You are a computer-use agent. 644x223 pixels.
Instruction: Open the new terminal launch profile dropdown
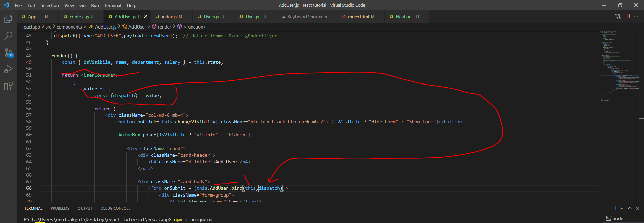coord(622,208)
